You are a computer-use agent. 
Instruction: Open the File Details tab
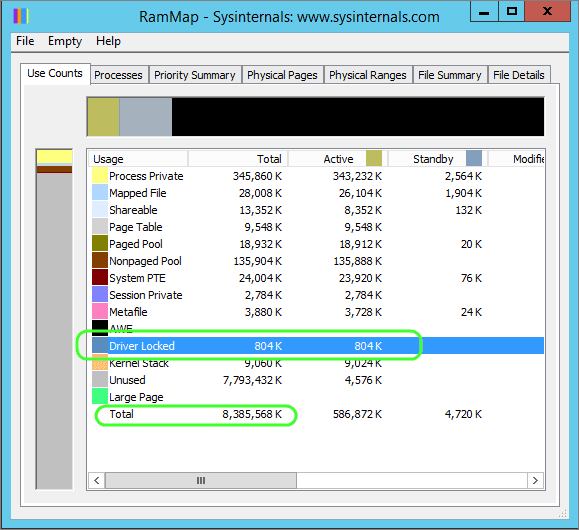tap(519, 75)
